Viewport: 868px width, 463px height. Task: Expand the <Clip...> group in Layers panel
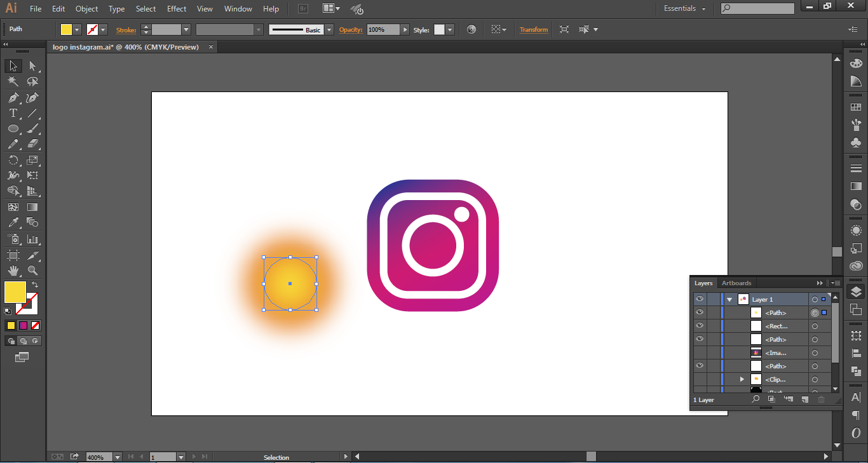coord(742,379)
